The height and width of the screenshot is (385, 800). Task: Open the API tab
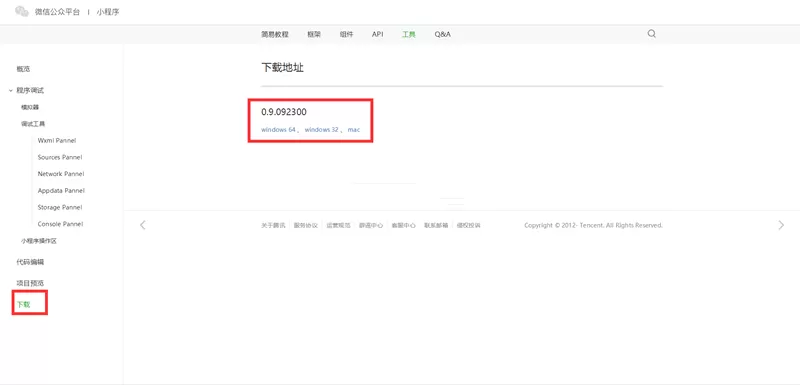378,35
